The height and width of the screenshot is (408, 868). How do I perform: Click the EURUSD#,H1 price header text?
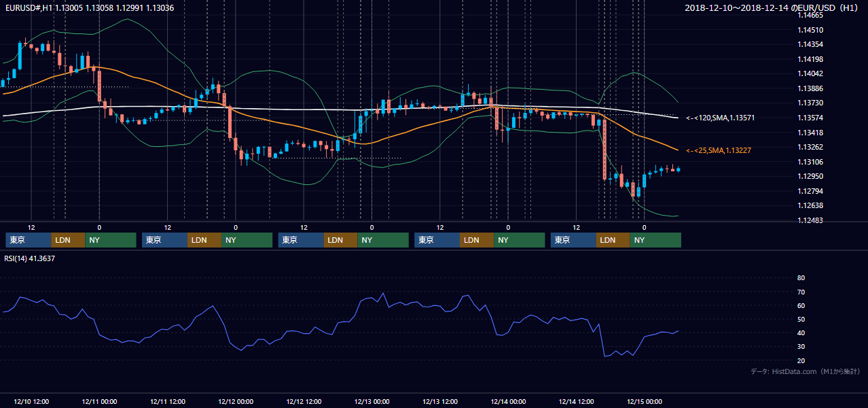pyautogui.click(x=89, y=8)
